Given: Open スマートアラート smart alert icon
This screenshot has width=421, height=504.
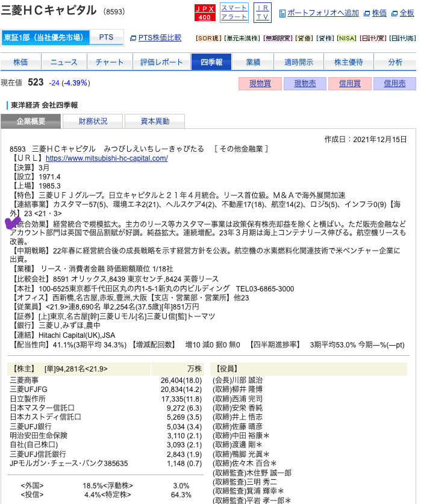Looking at the screenshot, I should point(234,13).
